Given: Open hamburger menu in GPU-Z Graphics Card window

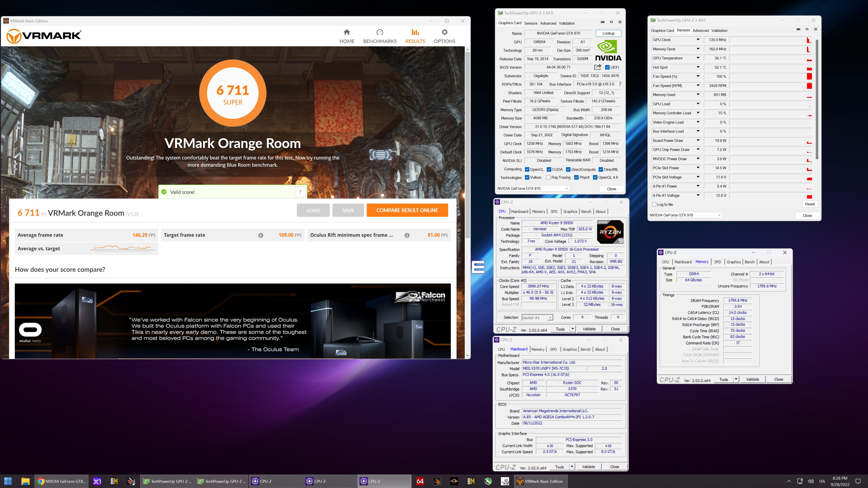Looking at the screenshot, I should pos(620,22).
